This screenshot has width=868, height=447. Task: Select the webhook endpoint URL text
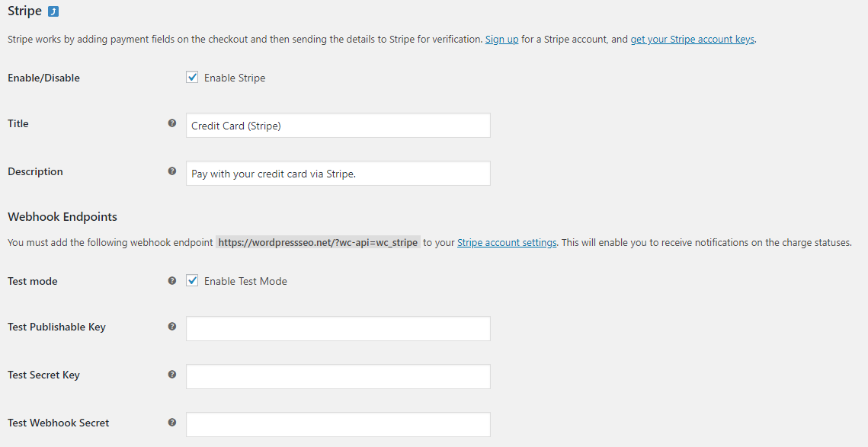[319, 242]
